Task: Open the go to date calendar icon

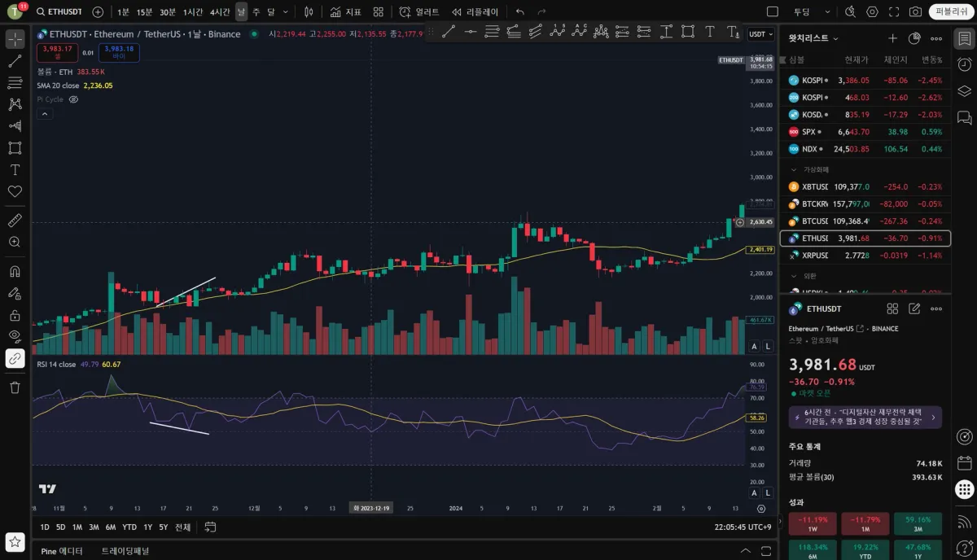Action: pyautogui.click(x=210, y=527)
